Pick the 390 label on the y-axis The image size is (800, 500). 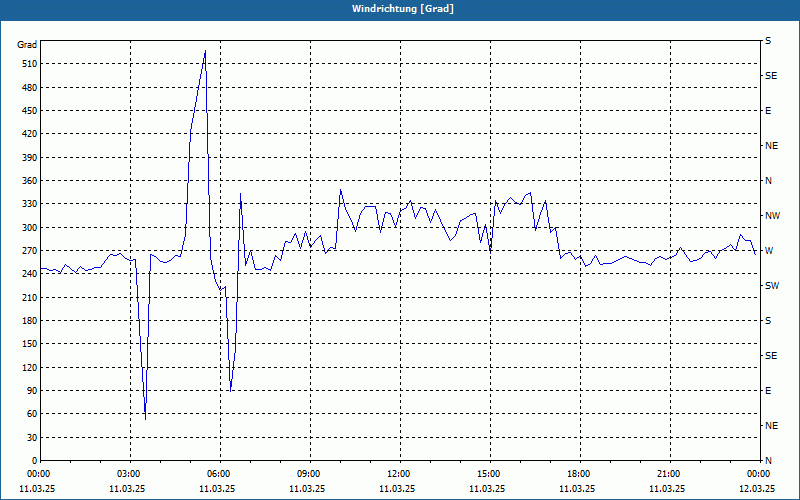pyautogui.click(x=30, y=158)
